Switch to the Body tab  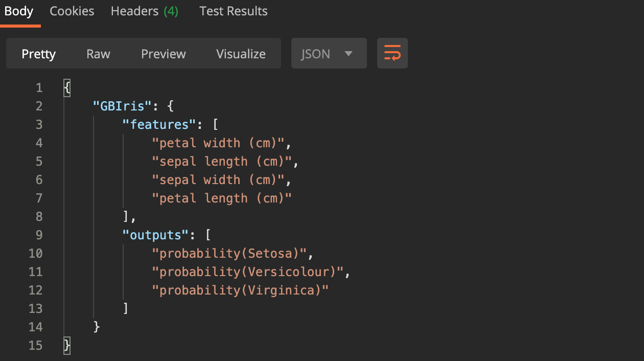pyautogui.click(x=19, y=11)
